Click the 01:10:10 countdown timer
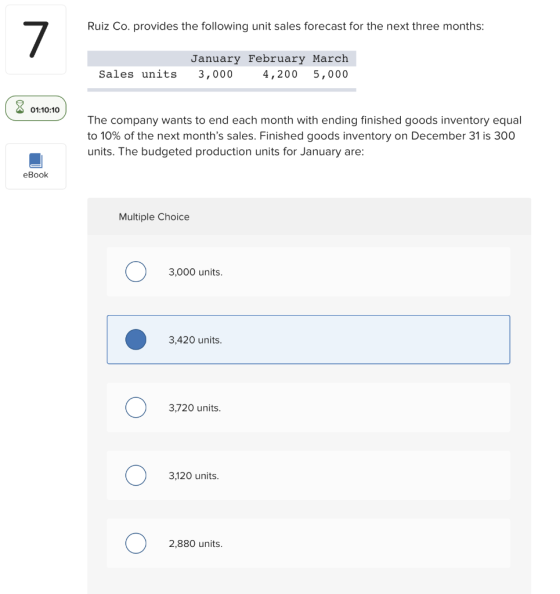Screen dimensions: 560x594 pyautogui.click(x=45, y=110)
